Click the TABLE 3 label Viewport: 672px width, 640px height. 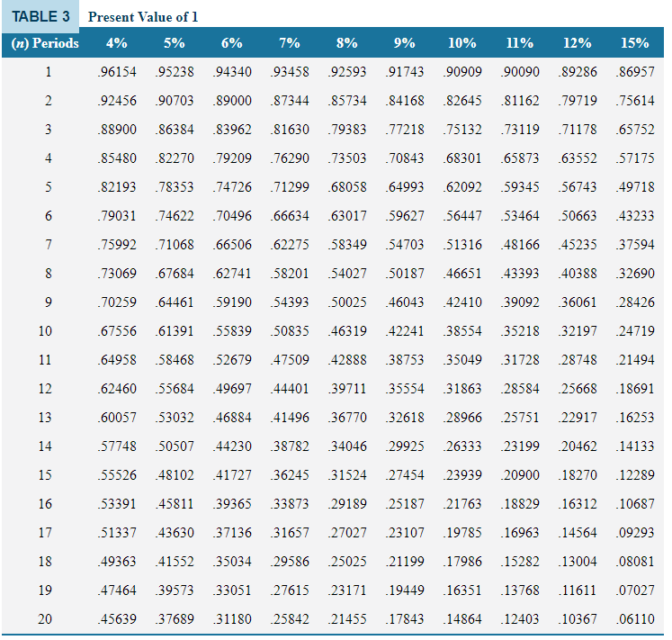[40, 16]
